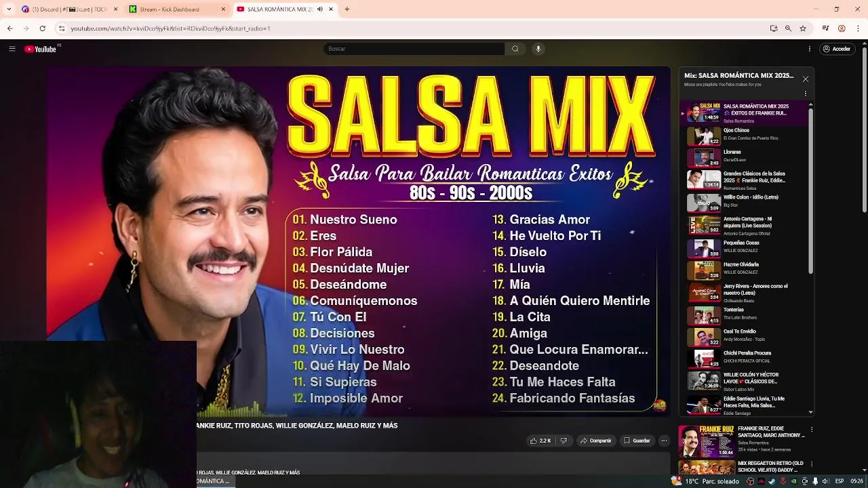Viewport: 868px width, 488px height.
Task: Play Hazme Olvidarla in playlist
Action: [746, 270]
